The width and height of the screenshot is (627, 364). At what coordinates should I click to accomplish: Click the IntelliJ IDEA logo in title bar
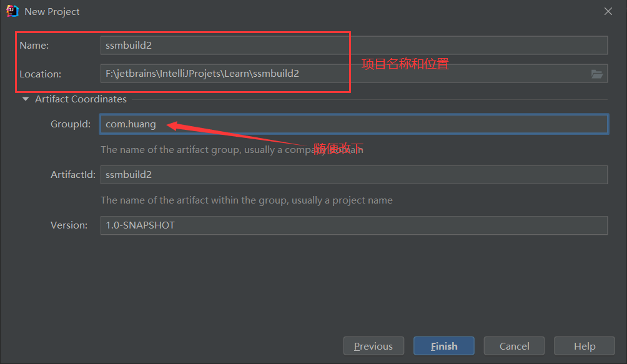tap(12, 11)
